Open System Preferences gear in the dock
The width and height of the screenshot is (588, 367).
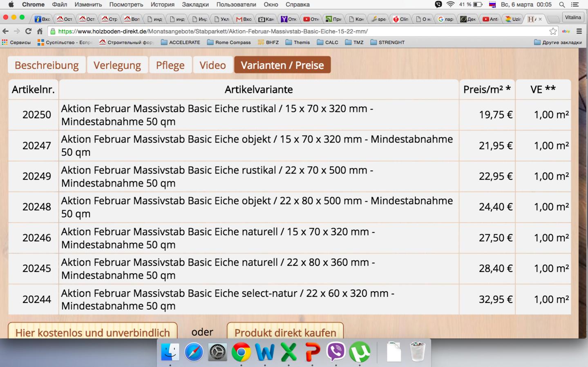(217, 352)
